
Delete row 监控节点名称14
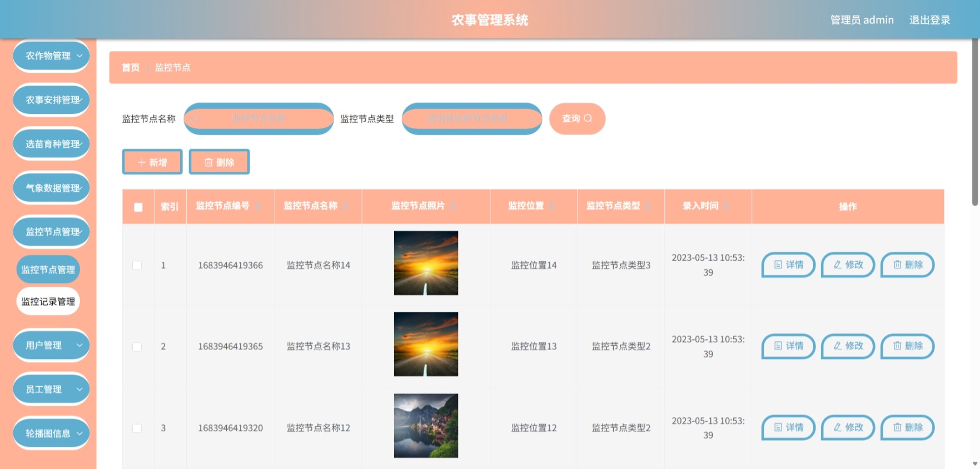(x=908, y=265)
